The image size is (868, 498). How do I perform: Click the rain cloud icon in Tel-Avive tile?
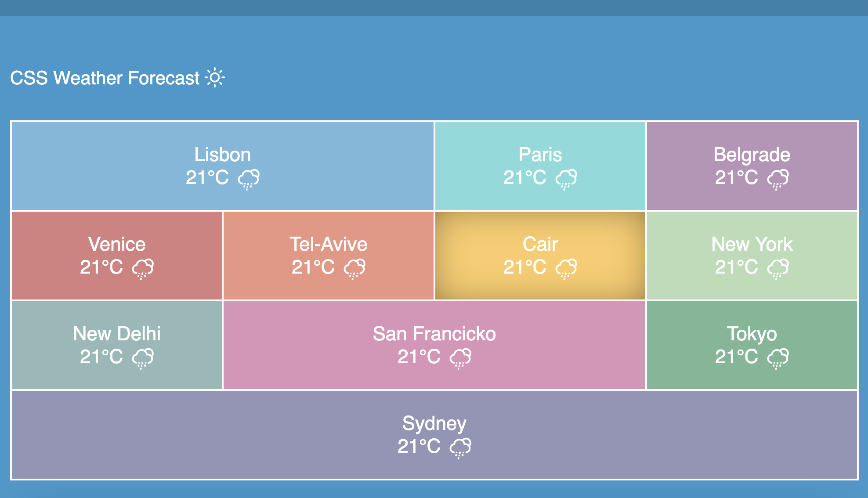354,269
